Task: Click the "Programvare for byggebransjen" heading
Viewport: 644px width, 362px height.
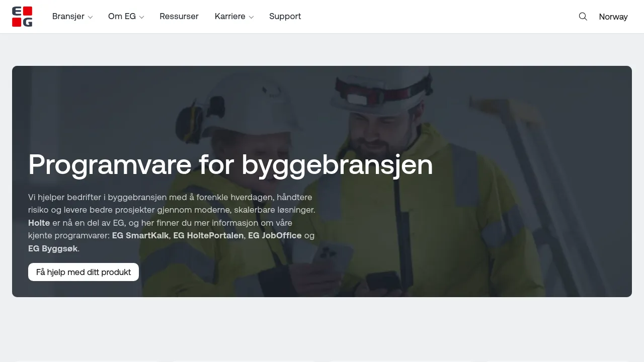Action: 230,165
